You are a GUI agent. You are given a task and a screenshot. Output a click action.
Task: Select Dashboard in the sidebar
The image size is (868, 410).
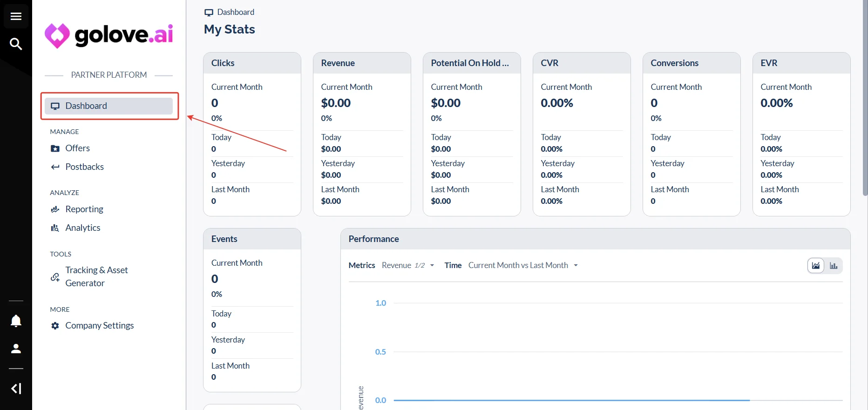pyautogui.click(x=109, y=106)
